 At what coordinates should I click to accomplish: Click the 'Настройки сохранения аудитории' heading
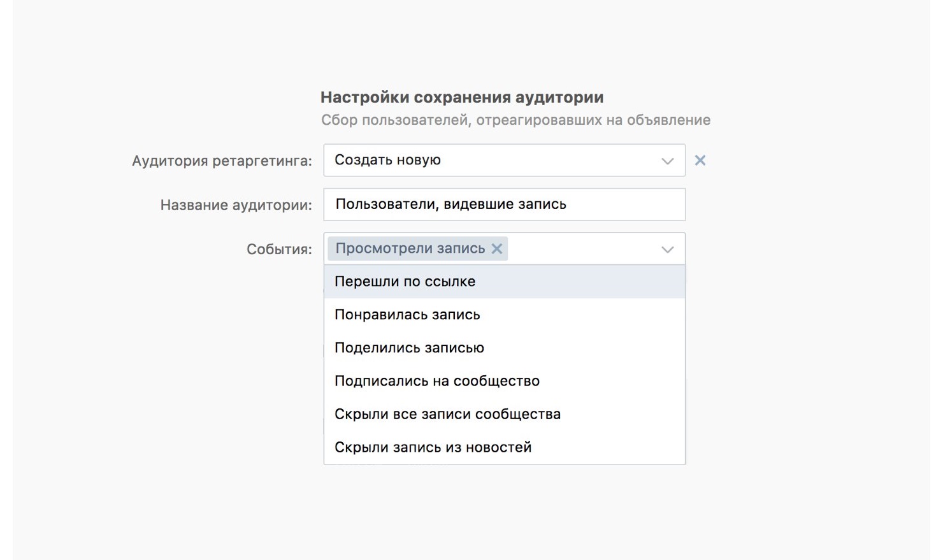tap(461, 97)
